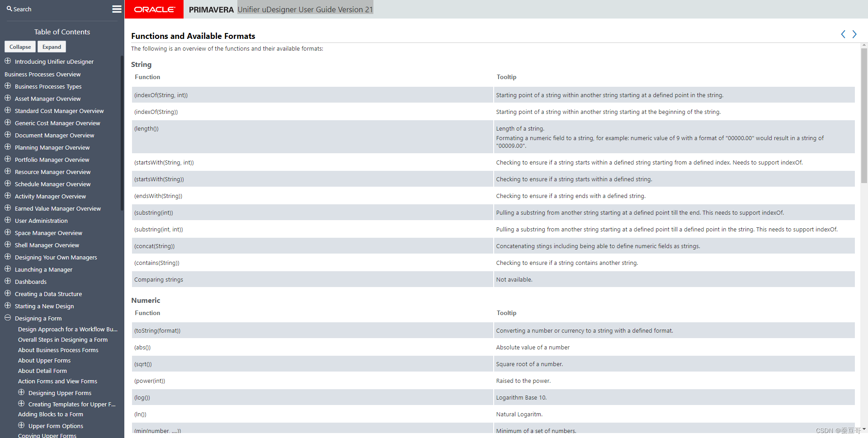This screenshot has height=438, width=868.
Task: Expand the table of contents
Action: click(52, 47)
